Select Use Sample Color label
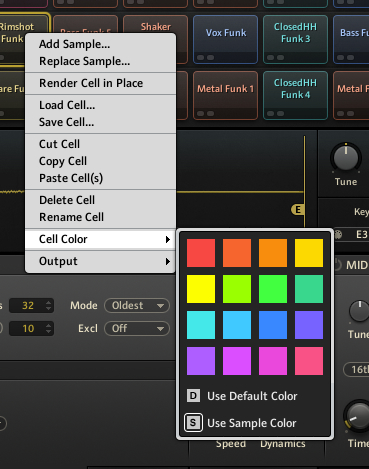Screen dimensions: 369x469 (x=252, y=423)
